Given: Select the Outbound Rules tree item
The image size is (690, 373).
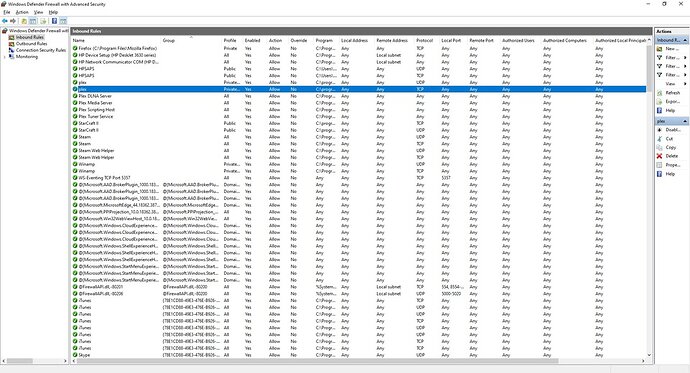Looking at the screenshot, I should (x=31, y=44).
